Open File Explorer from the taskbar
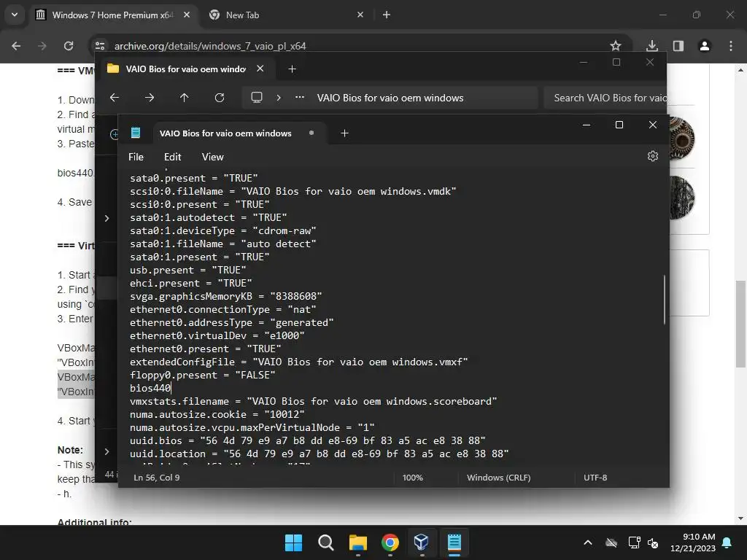747x560 pixels. pyautogui.click(x=357, y=542)
